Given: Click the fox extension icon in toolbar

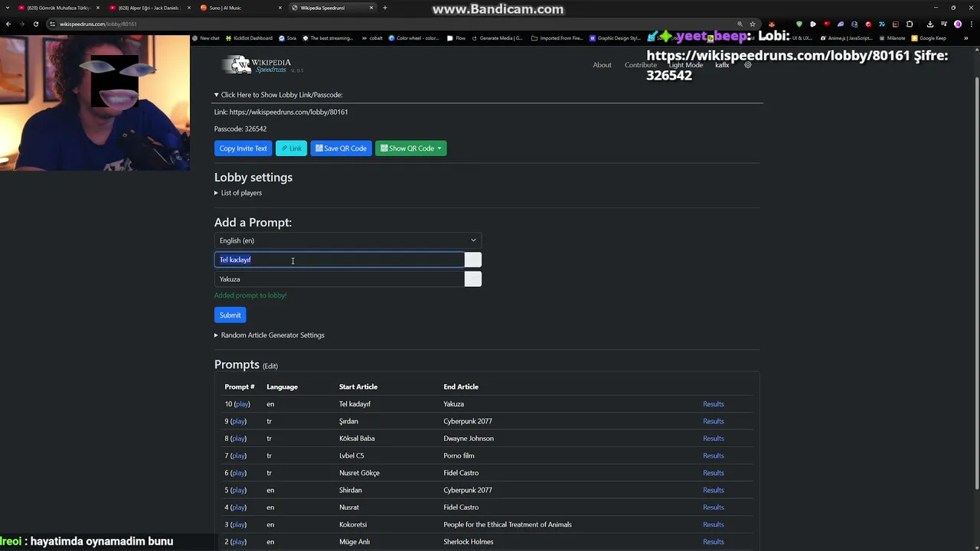Looking at the screenshot, I should coord(772,24).
